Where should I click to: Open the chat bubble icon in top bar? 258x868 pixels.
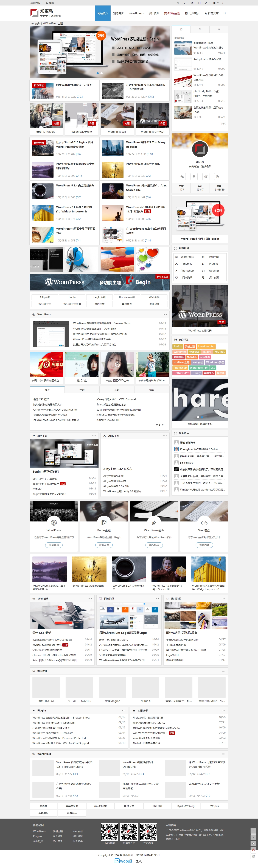point(185,3)
